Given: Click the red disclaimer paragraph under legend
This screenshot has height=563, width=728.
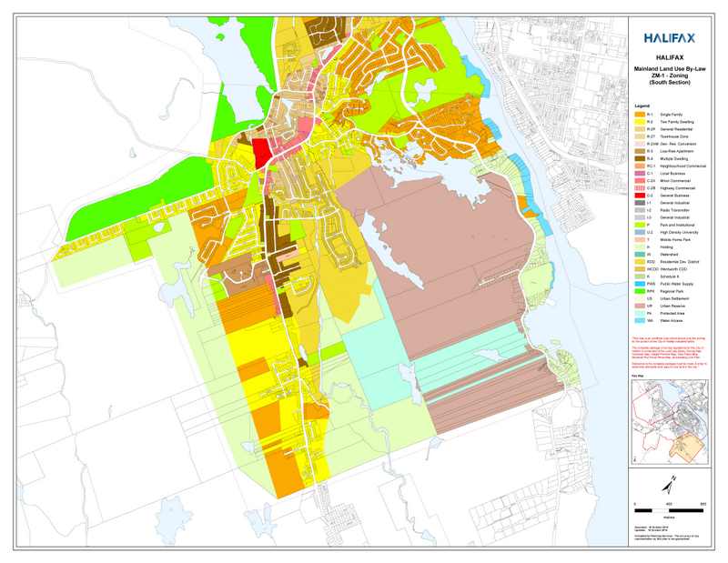Looking at the screenshot, I should pyautogui.click(x=669, y=353).
